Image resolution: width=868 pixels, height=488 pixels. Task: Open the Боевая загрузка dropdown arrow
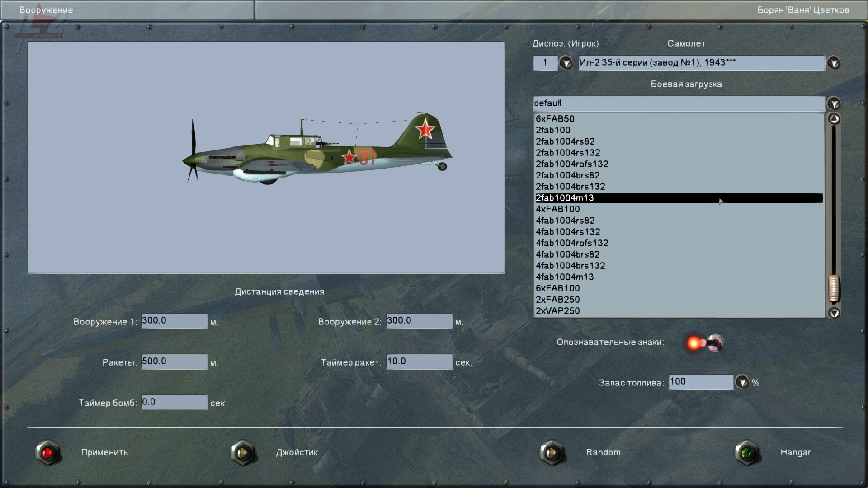[x=833, y=103]
